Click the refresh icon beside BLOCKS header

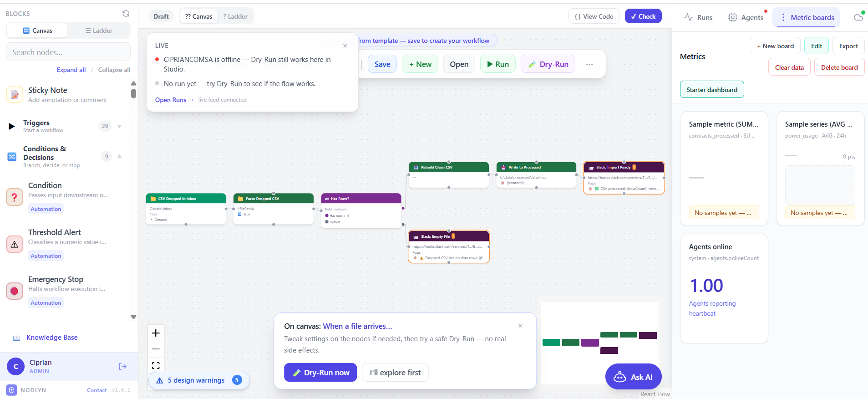[126, 14]
